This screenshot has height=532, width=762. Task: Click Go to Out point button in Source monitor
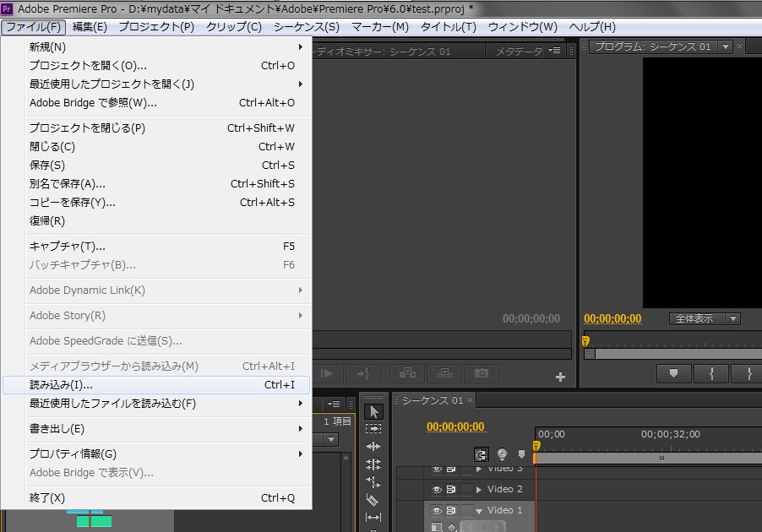pos(363,373)
